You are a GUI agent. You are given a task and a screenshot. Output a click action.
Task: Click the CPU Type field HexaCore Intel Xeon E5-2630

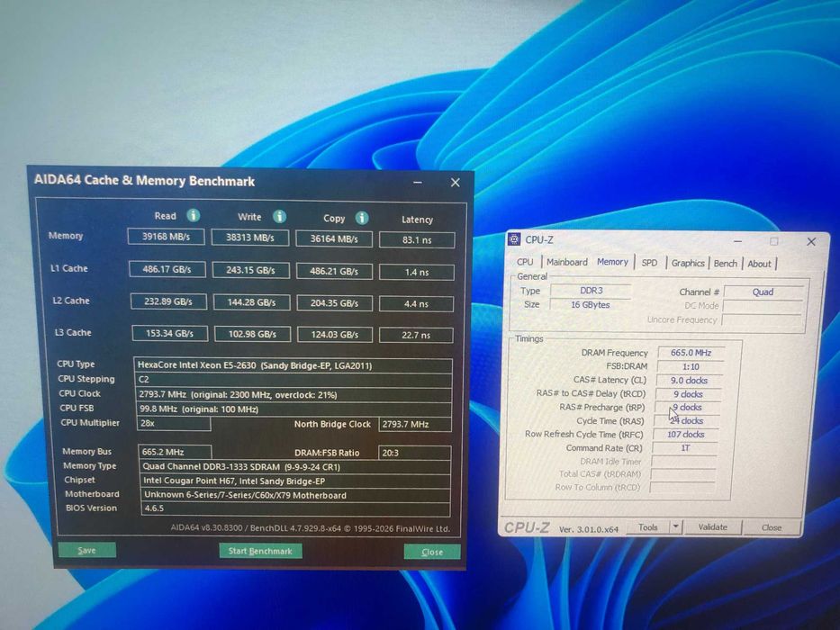point(293,365)
